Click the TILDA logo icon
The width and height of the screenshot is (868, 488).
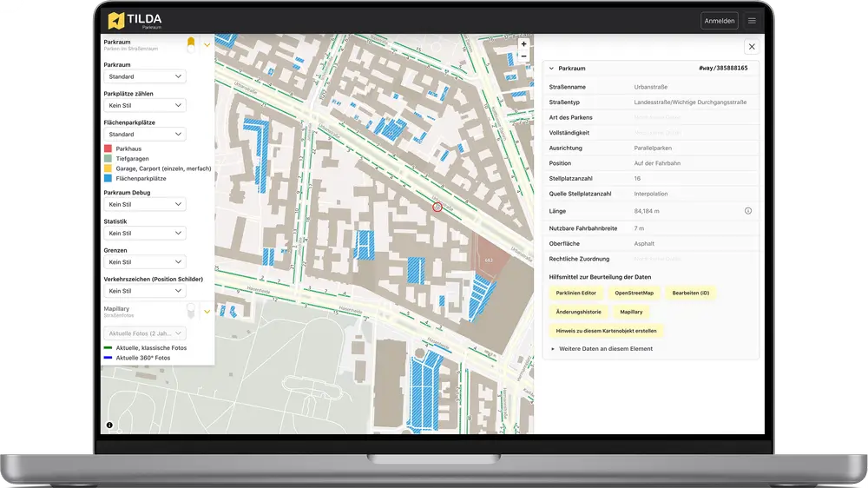click(117, 20)
